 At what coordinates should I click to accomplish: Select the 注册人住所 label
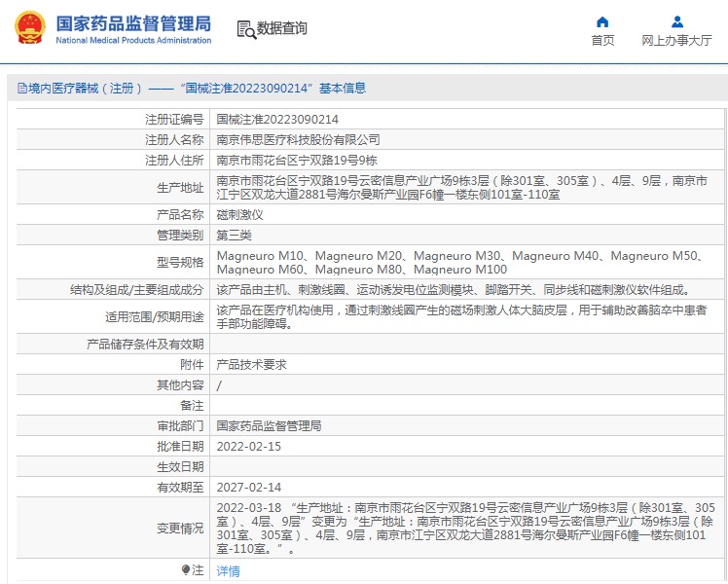174,161
